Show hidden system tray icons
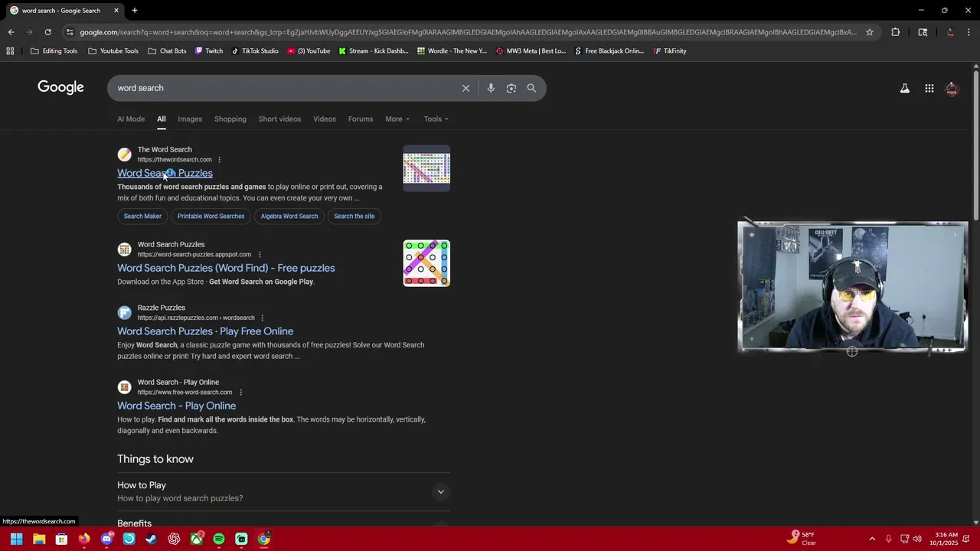The width and height of the screenshot is (980, 551). [871, 539]
